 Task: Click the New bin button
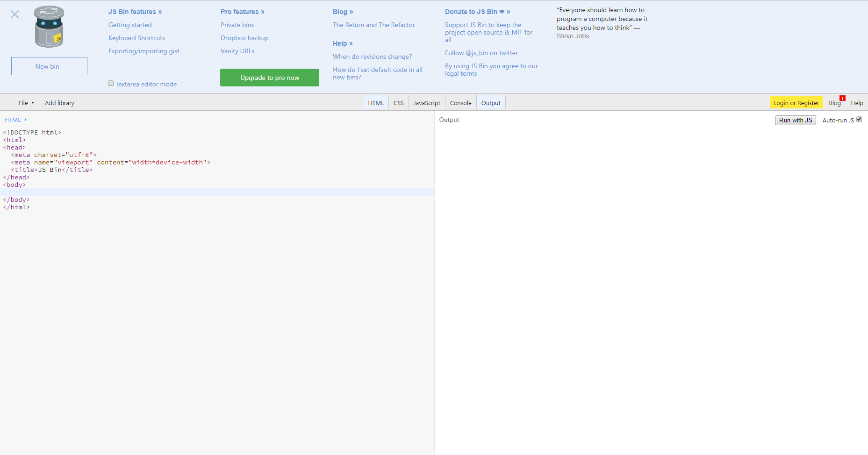(x=49, y=66)
